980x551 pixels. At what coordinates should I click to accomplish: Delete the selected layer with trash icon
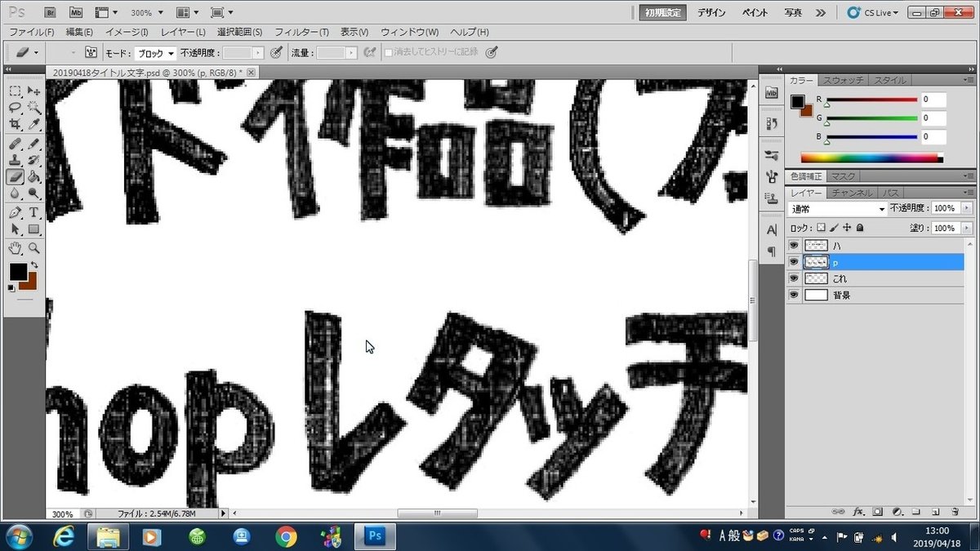pos(955,512)
